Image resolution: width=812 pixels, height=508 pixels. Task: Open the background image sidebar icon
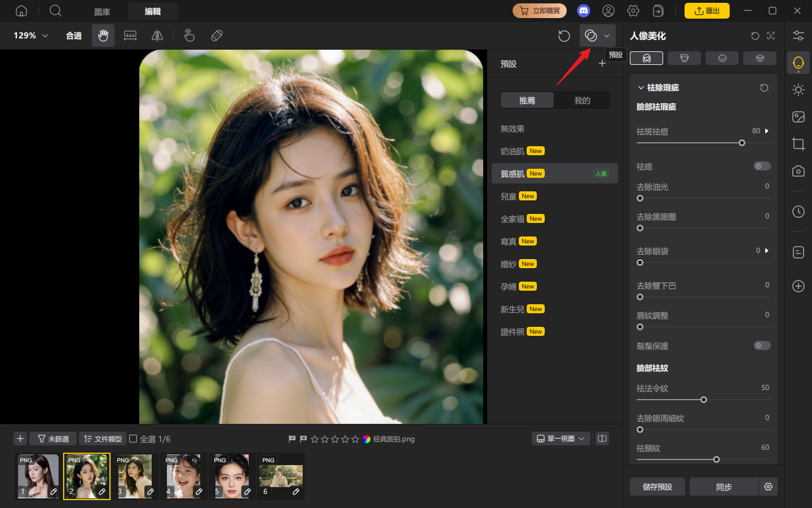pos(798,117)
